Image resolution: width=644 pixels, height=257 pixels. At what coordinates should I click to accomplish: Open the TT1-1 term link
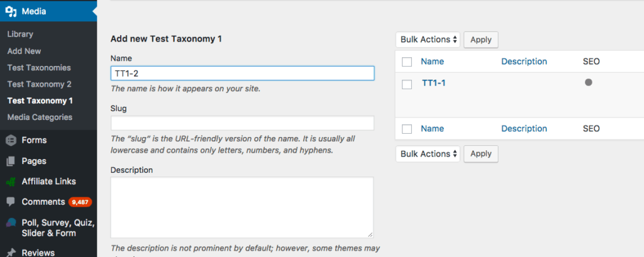point(433,83)
